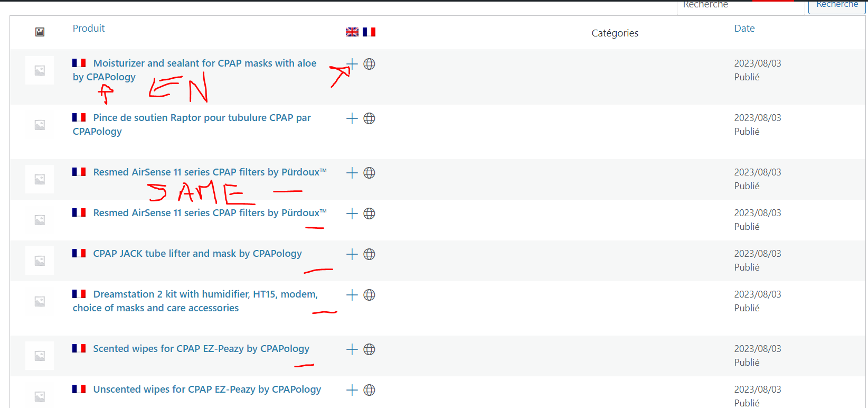Click globe icon in second Resmed AirSense row
868x408 pixels.
[370, 214]
